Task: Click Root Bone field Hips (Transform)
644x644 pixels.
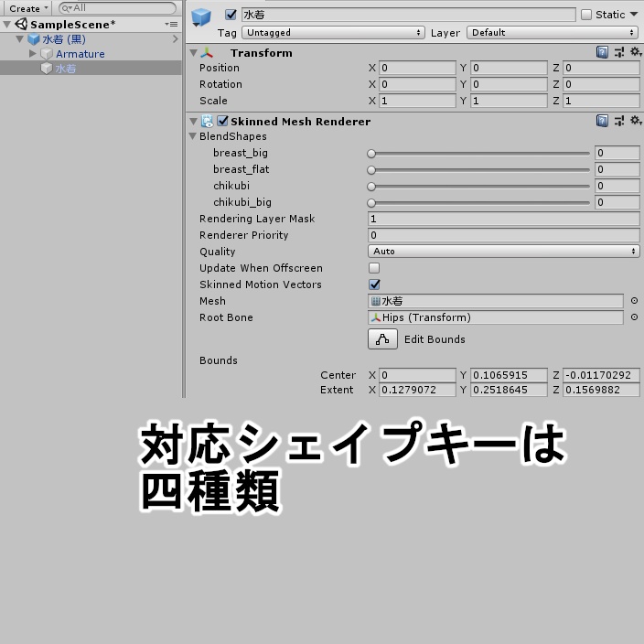Action: coord(496,317)
